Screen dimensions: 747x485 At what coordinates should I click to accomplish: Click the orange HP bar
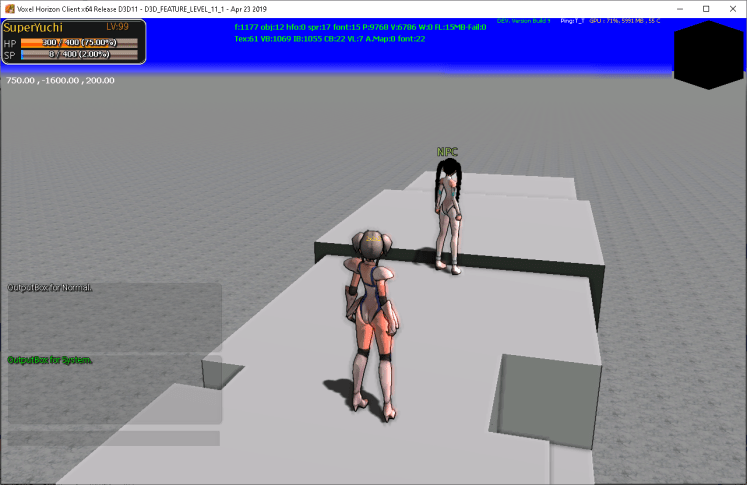pos(79,43)
